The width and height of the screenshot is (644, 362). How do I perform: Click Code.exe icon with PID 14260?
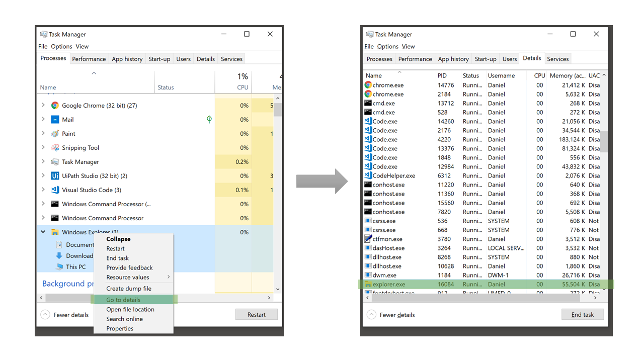(368, 121)
